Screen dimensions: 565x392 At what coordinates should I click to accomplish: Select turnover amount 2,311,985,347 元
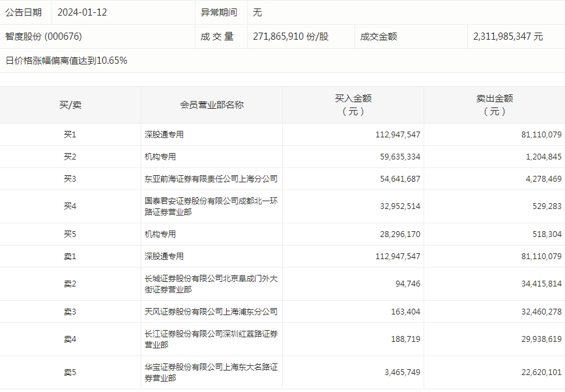tap(508, 36)
